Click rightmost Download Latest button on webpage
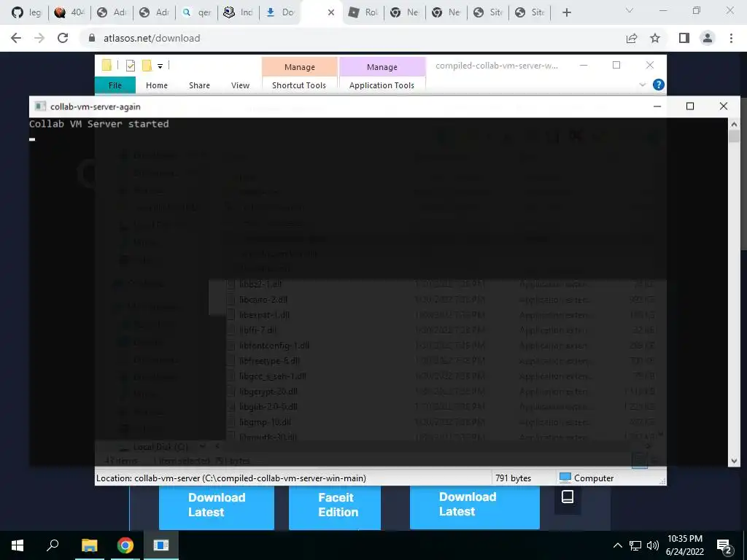Screen dimensions: 747x560 (x=475, y=507)
